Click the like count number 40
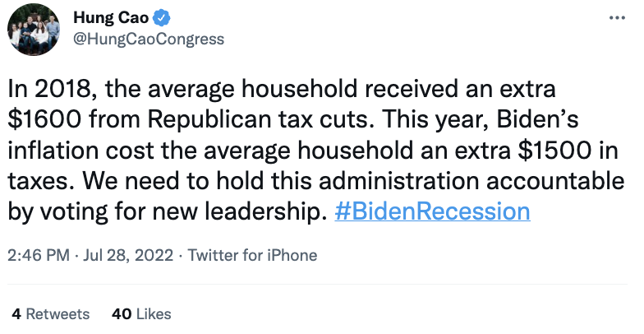 [x=122, y=314]
